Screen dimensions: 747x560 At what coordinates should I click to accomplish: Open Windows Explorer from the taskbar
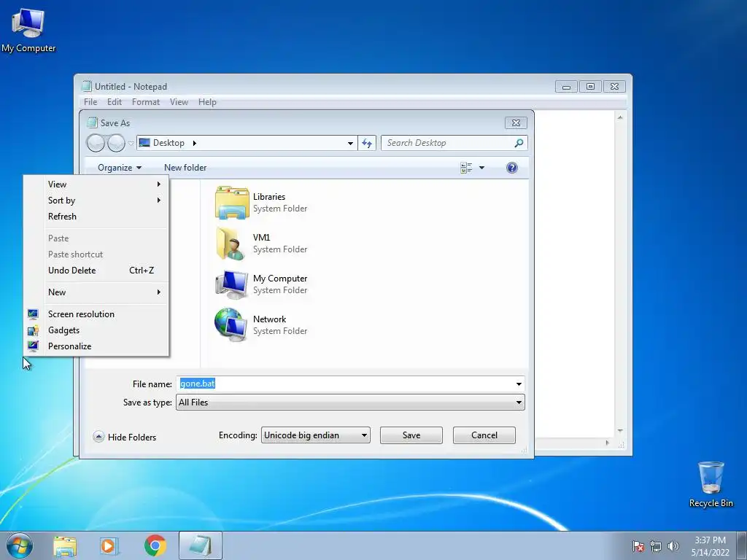pyautogui.click(x=65, y=545)
